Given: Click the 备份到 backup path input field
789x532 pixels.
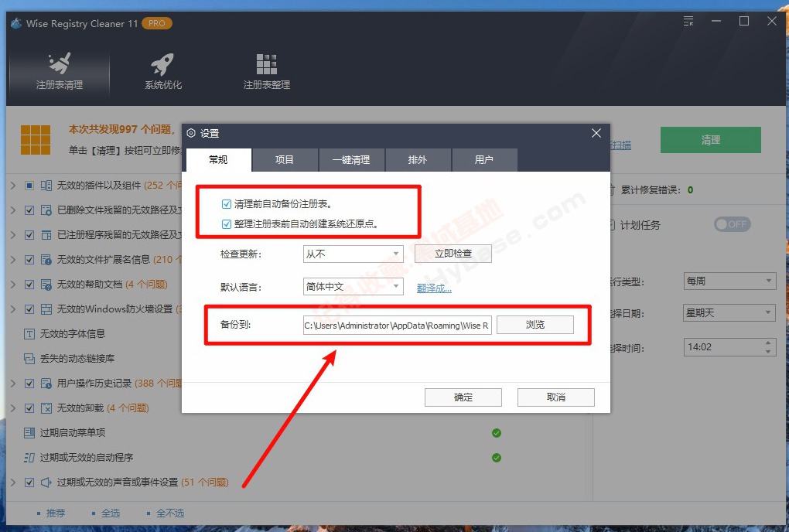Looking at the screenshot, I should (x=398, y=324).
